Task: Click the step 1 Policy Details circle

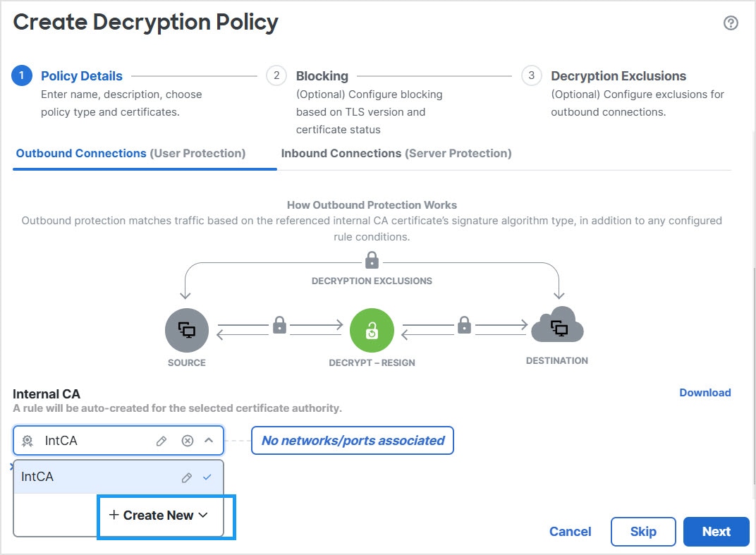Action: 22,75
